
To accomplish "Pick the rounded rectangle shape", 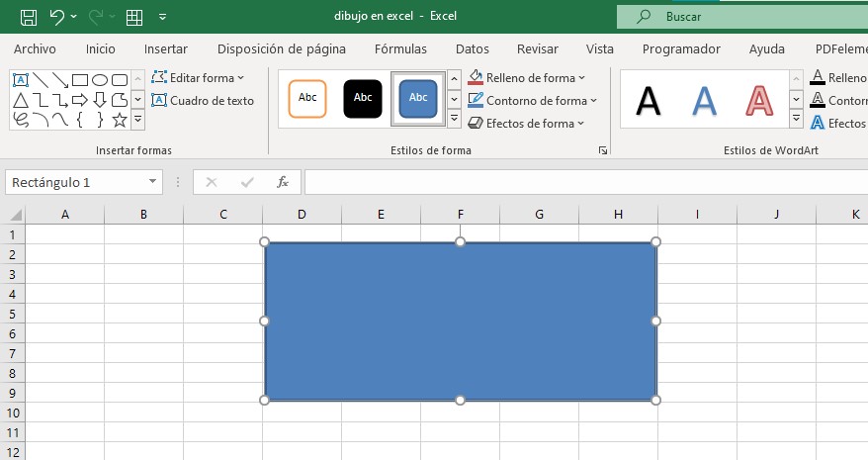I will 120,80.
